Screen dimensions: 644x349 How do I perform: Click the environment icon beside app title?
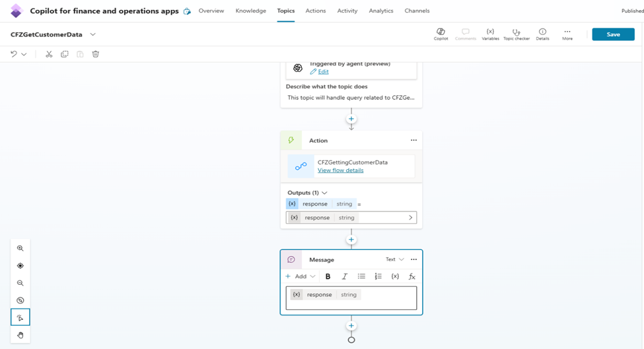tap(187, 11)
